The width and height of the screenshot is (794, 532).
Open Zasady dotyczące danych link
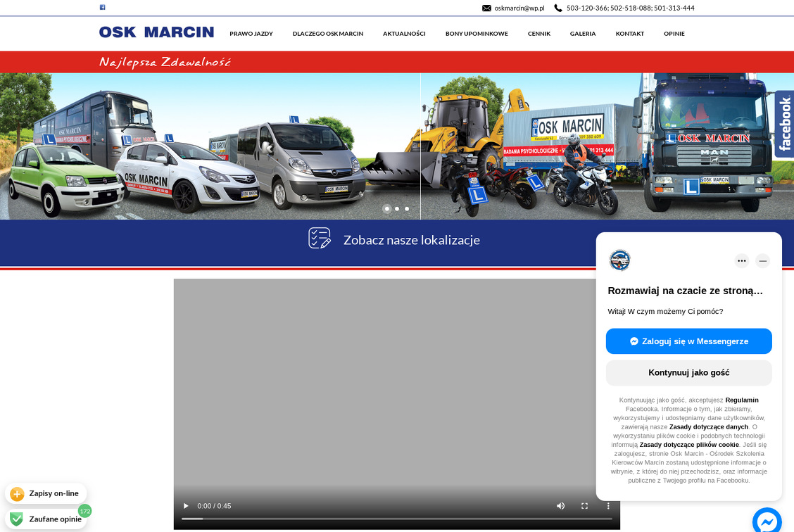coord(708,426)
